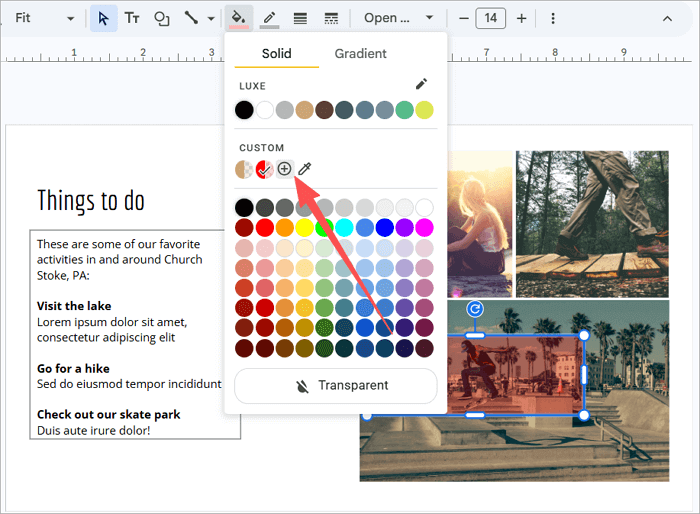
Task: Switch to the Solid tab
Action: [x=276, y=54]
